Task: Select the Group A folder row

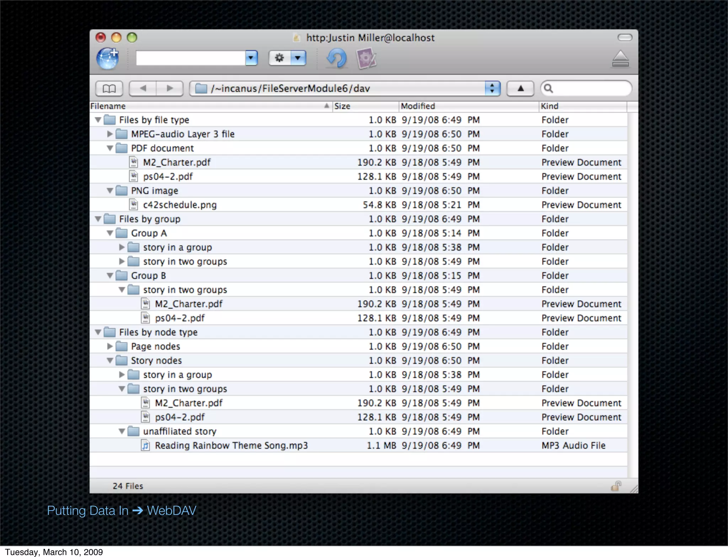Action: (x=358, y=233)
